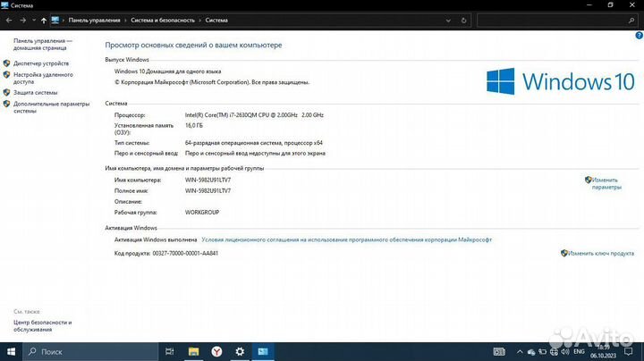Go up one level with the Up arrow
The width and height of the screenshot is (644, 361).
[x=44, y=20]
